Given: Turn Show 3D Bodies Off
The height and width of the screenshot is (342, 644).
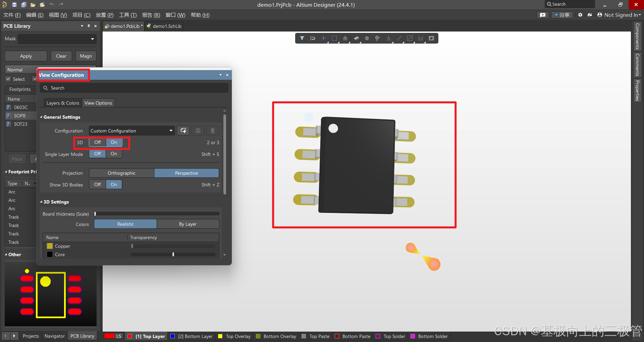Looking at the screenshot, I should (x=98, y=184).
